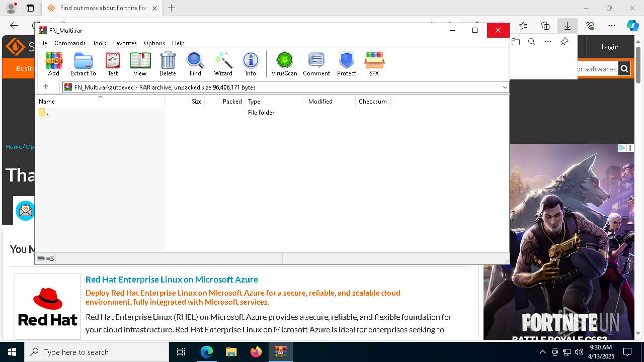
Task: Open the Find tool in WinRAR
Action: click(195, 64)
